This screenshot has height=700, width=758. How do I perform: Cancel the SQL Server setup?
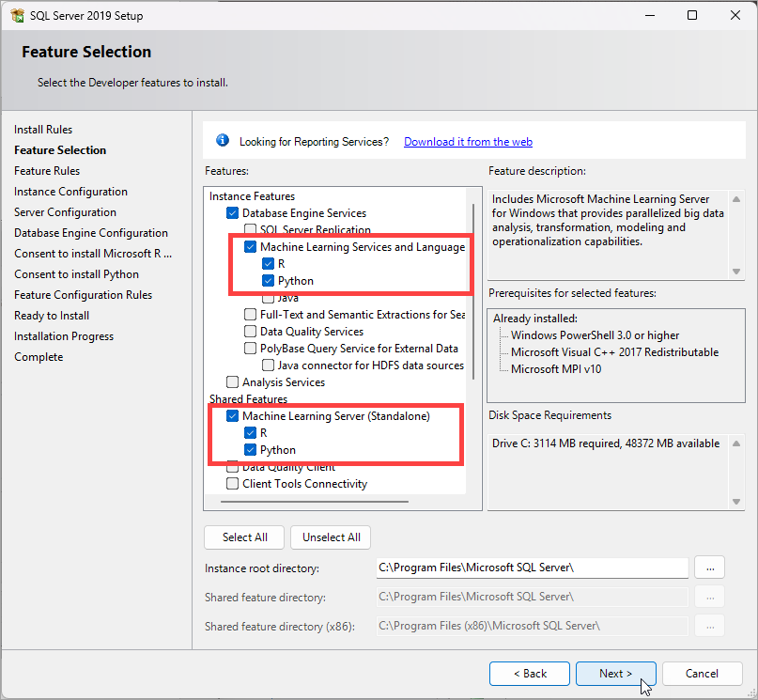click(x=702, y=674)
